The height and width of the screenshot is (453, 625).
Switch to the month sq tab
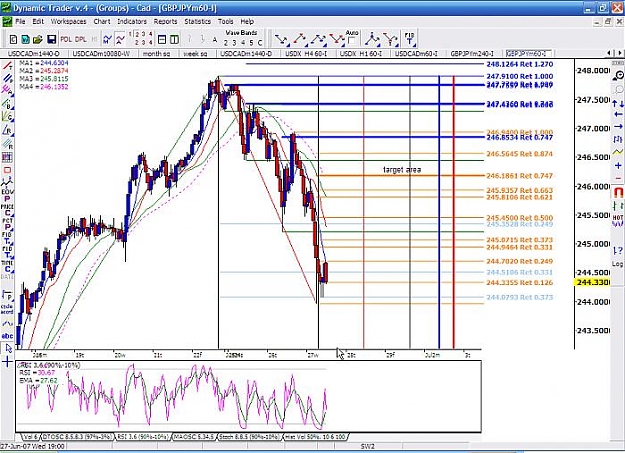click(156, 53)
